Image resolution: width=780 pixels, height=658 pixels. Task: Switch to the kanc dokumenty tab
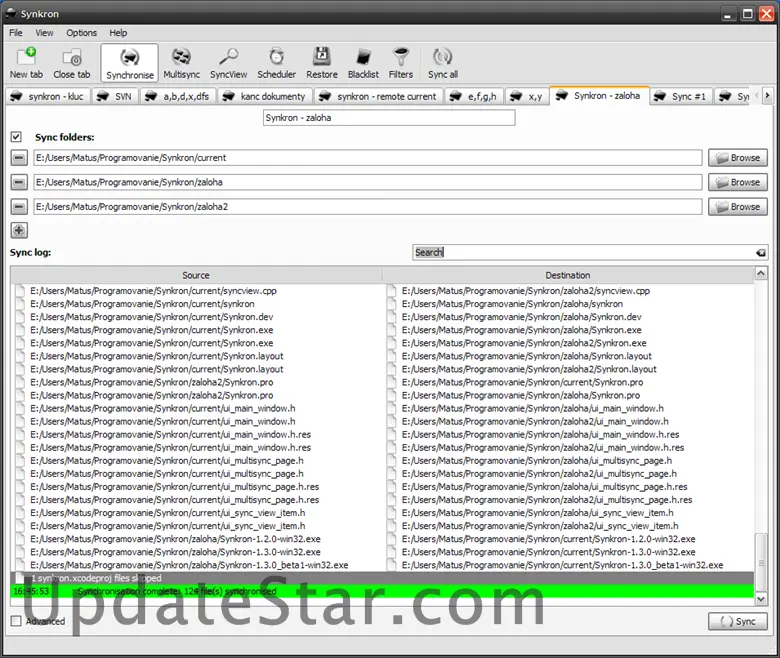click(x=265, y=96)
